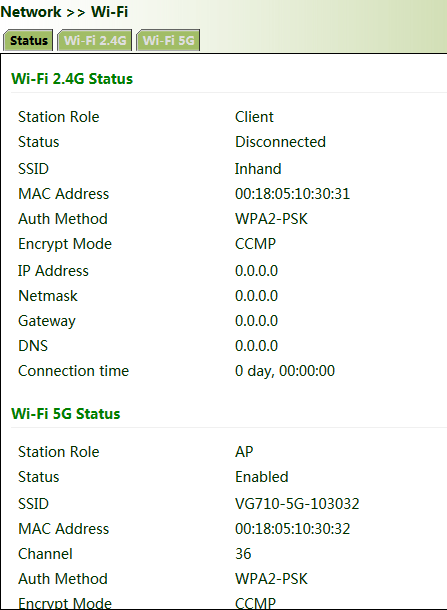The image size is (447, 610).
Task: Switch to the Wi-Fi 5G tab
Action: [168, 40]
